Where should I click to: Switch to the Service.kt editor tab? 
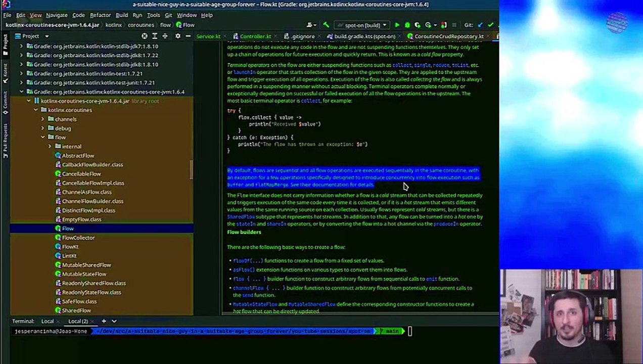click(208, 36)
